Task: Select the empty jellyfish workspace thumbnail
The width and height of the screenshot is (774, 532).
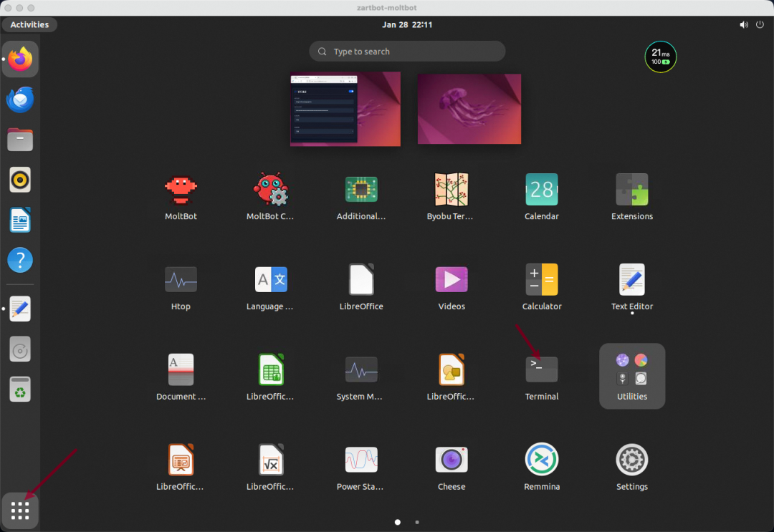Action: [x=469, y=109]
